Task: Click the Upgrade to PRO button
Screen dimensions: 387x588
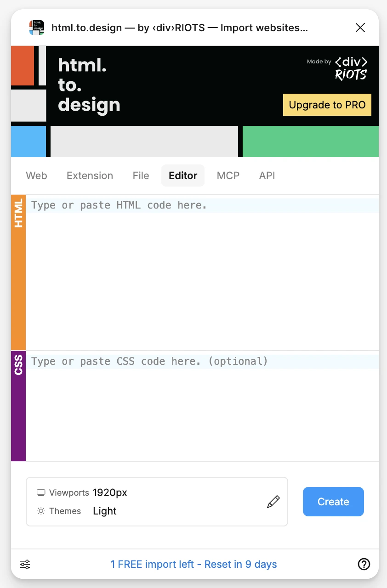Action: pos(327,105)
